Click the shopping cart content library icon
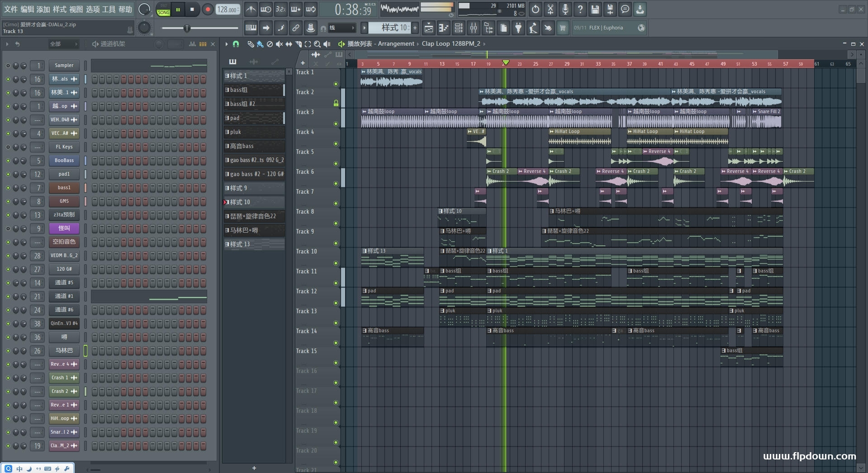The image size is (868, 473). click(563, 28)
